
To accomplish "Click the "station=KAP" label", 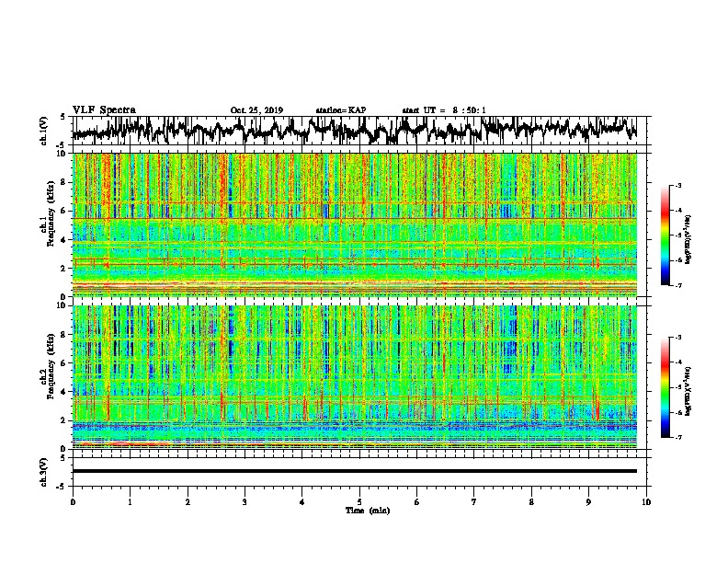I will click(x=341, y=110).
